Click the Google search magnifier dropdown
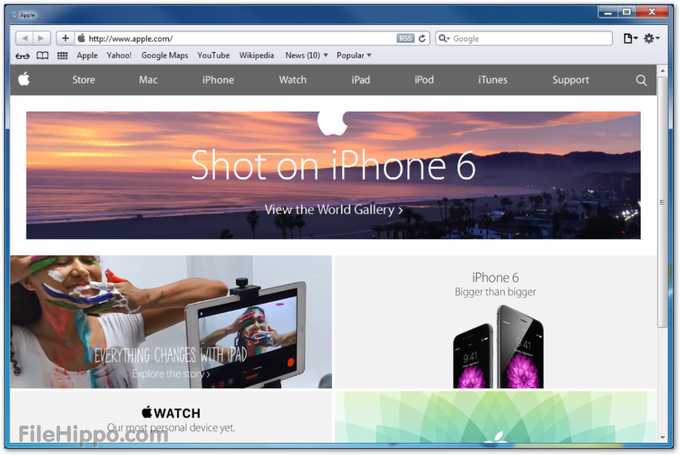The image size is (680, 455). pos(444,39)
